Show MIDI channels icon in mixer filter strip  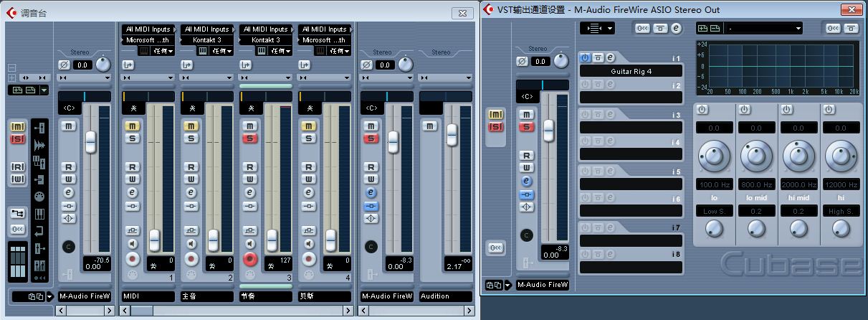pos(39,197)
